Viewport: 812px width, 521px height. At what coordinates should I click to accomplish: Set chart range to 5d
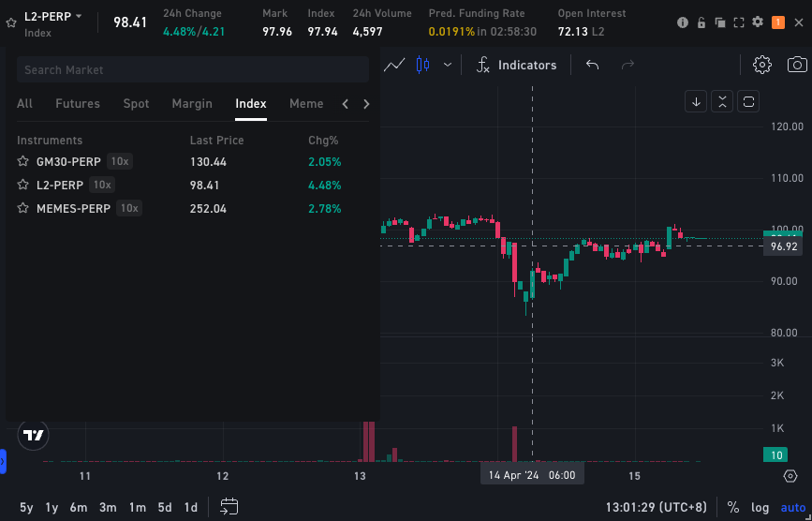click(165, 508)
